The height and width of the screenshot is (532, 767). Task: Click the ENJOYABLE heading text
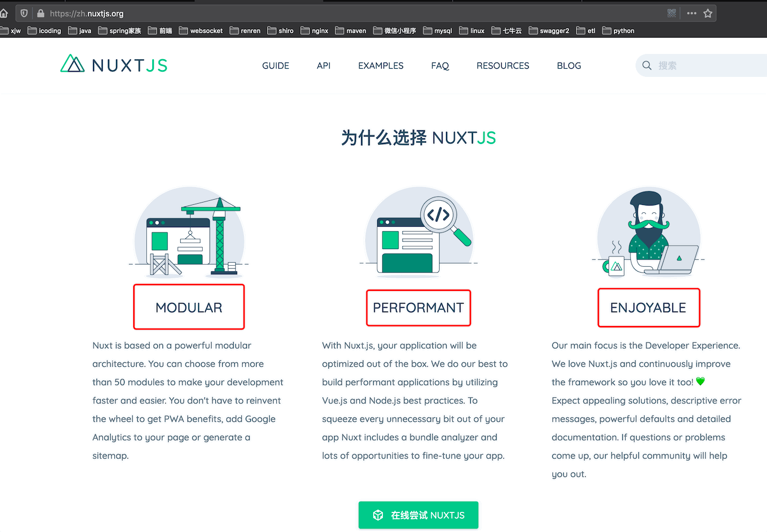(x=648, y=308)
